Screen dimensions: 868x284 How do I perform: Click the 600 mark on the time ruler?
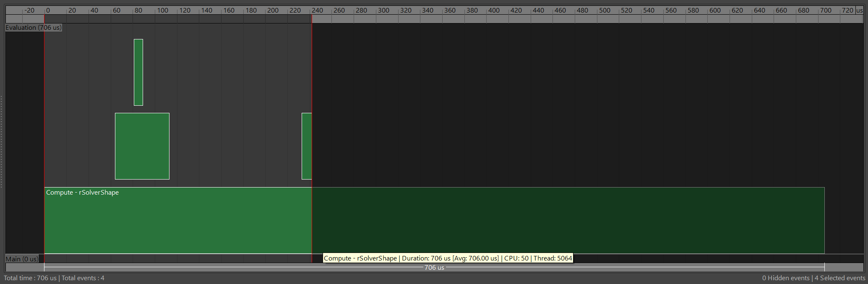point(715,10)
